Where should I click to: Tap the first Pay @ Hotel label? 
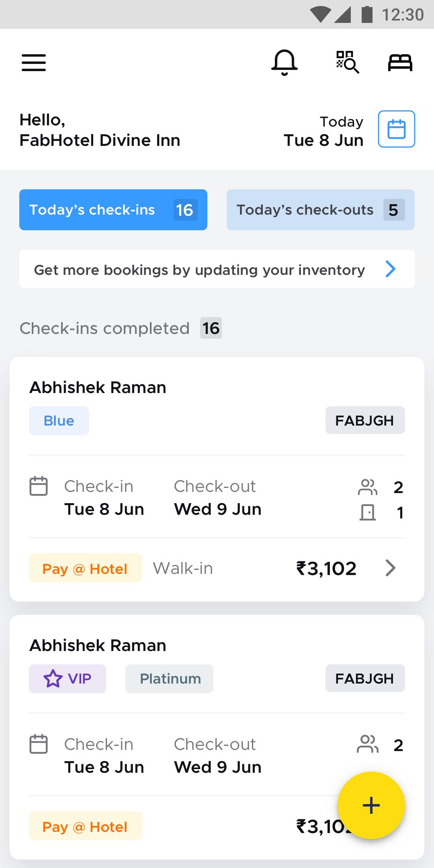pos(86,568)
